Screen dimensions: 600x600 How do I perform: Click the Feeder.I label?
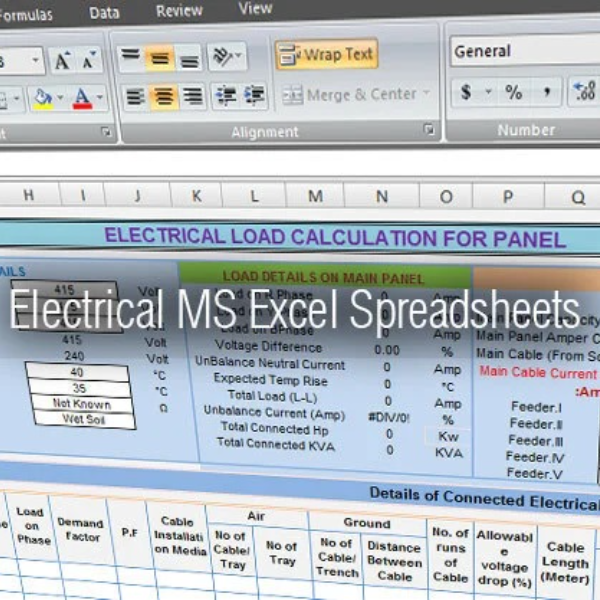[x=536, y=407]
